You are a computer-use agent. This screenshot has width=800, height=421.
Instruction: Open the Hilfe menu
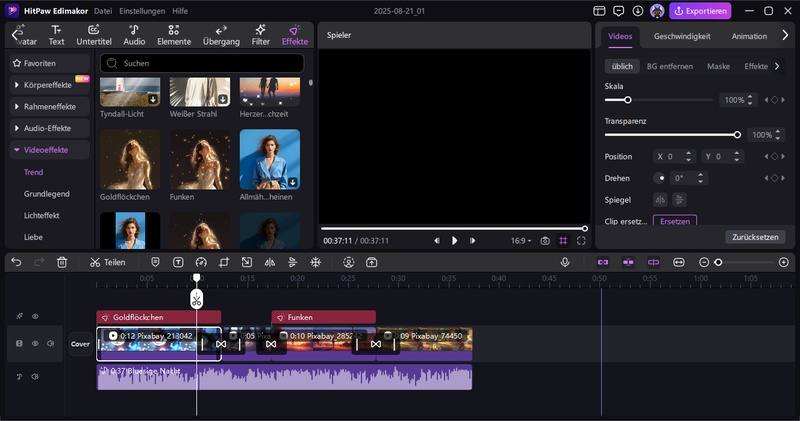(x=180, y=11)
